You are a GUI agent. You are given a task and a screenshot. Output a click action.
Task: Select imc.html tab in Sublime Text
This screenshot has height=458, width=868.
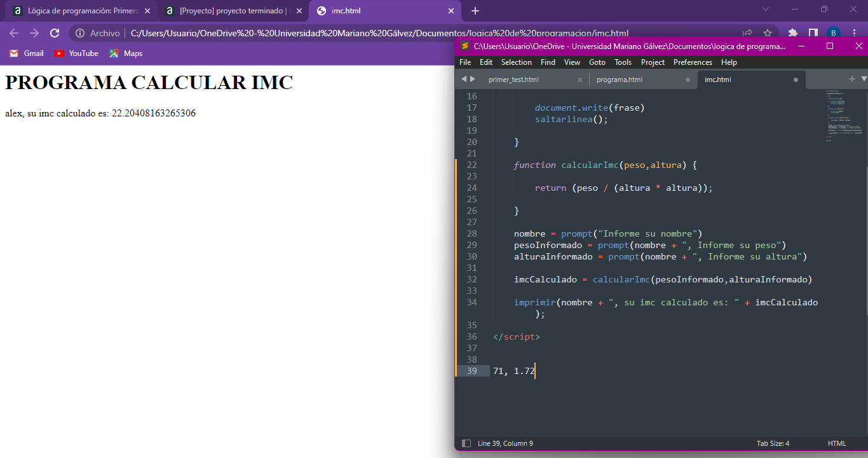pos(718,80)
